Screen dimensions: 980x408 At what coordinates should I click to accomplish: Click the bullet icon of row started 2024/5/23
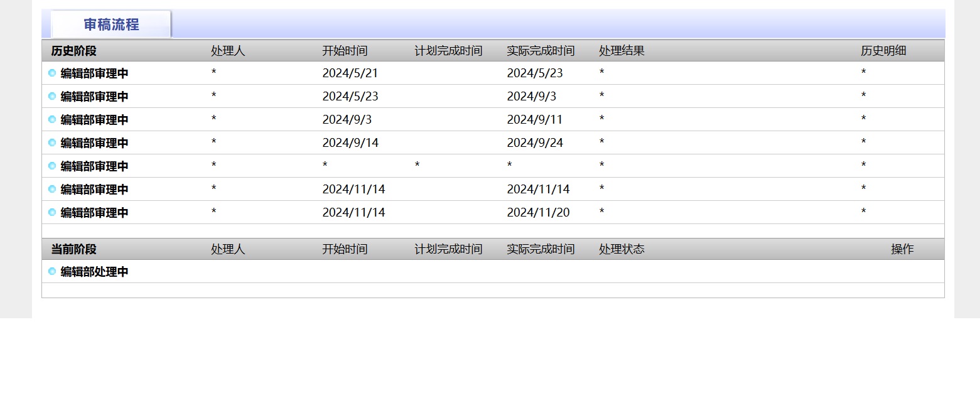pos(52,96)
